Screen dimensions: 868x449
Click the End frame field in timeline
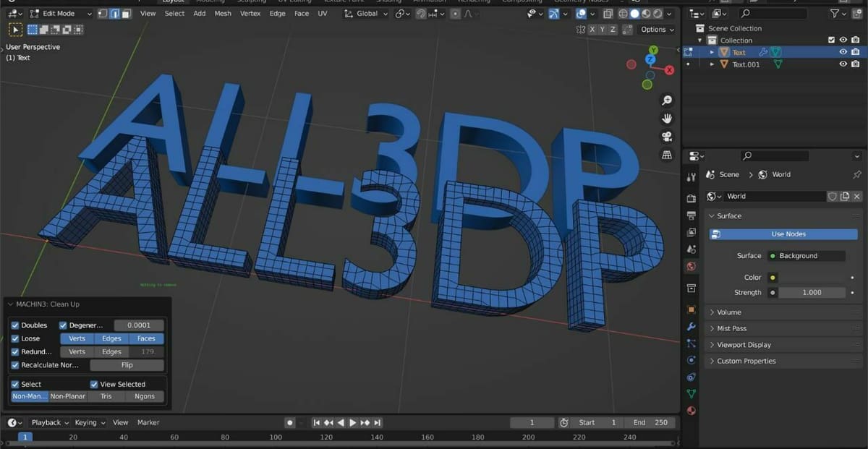pyautogui.click(x=651, y=422)
